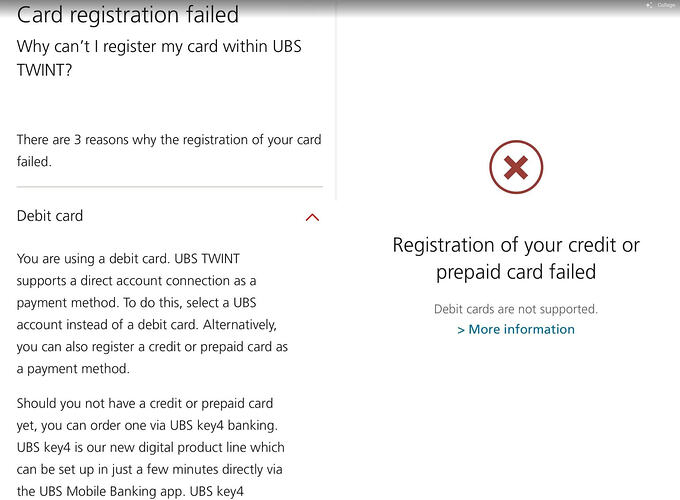Click the Collage label text

point(666,5)
